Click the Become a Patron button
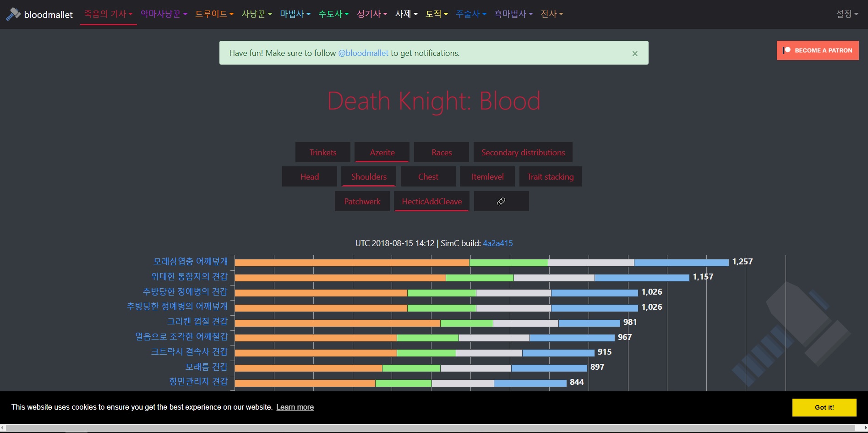Image resolution: width=868 pixels, height=433 pixels. click(x=817, y=50)
